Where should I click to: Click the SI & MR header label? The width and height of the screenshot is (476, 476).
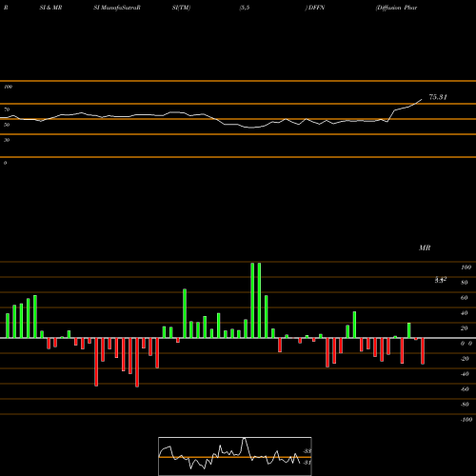pyautogui.click(x=50, y=8)
